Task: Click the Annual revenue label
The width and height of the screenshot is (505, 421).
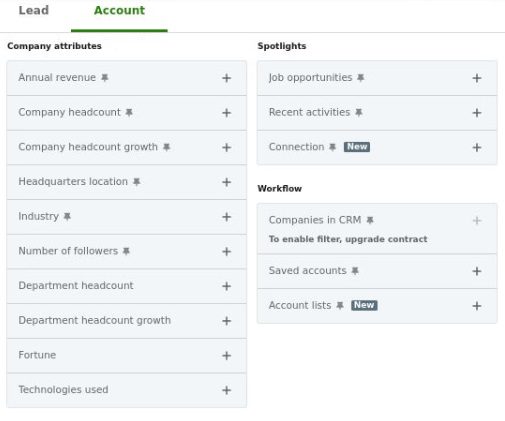Action: point(57,78)
